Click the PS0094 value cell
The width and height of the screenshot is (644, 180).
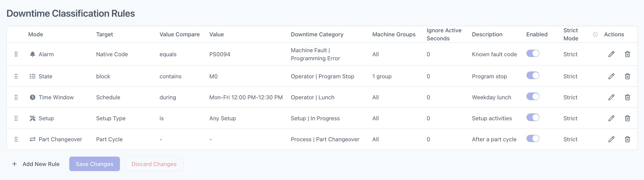[x=220, y=54]
